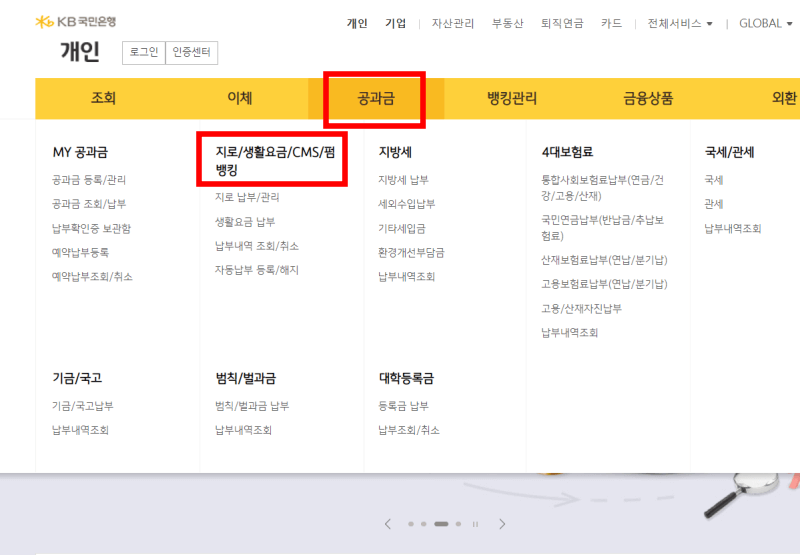Image resolution: width=800 pixels, height=555 pixels.
Task: Open 부동산 in the top menu
Action: click(507, 23)
